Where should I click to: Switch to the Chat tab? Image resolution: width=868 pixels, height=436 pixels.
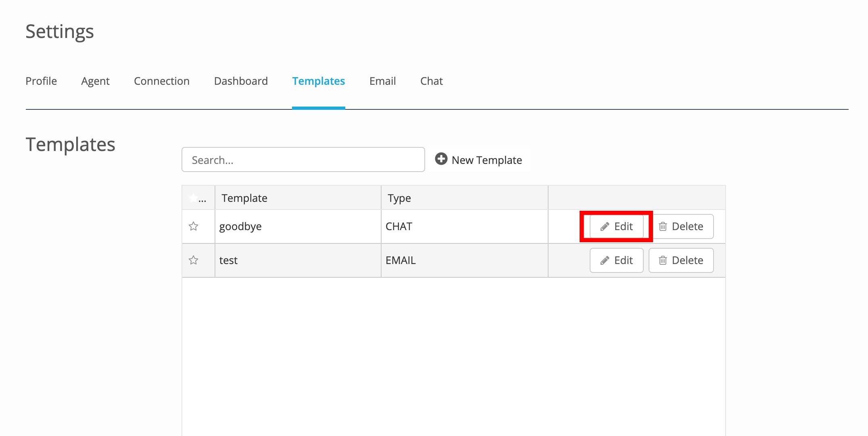coord(432,81)
